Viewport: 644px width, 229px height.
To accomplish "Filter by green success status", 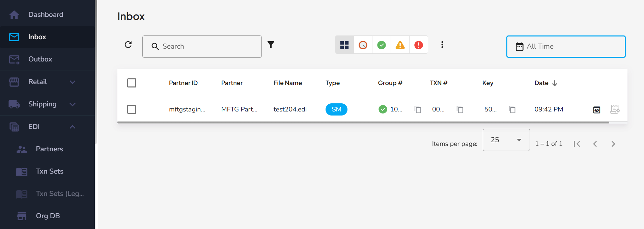I will 382,45.
